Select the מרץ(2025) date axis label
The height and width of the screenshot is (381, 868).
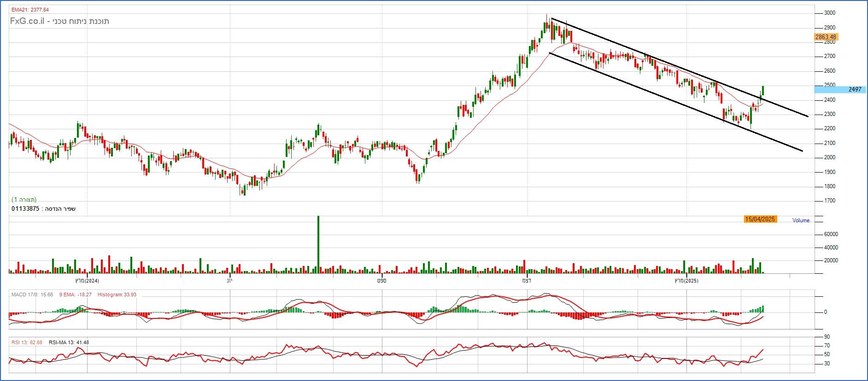(x=686, y=280)
